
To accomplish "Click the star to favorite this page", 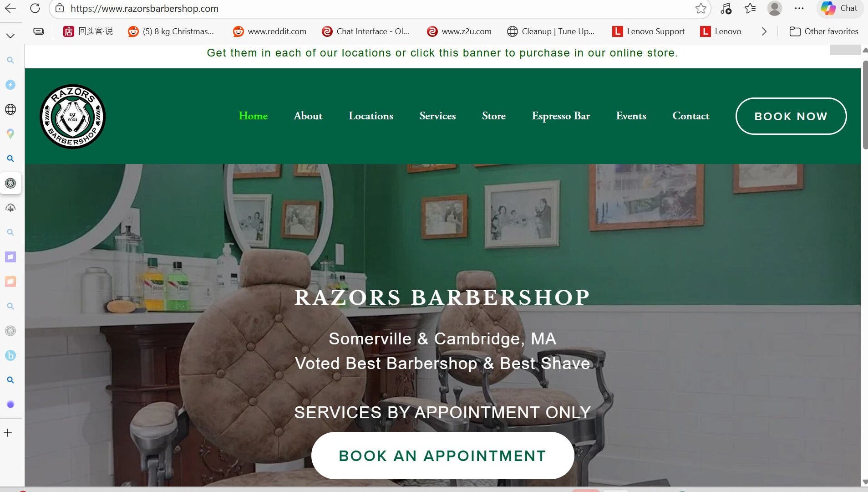I will click(701, 8).
